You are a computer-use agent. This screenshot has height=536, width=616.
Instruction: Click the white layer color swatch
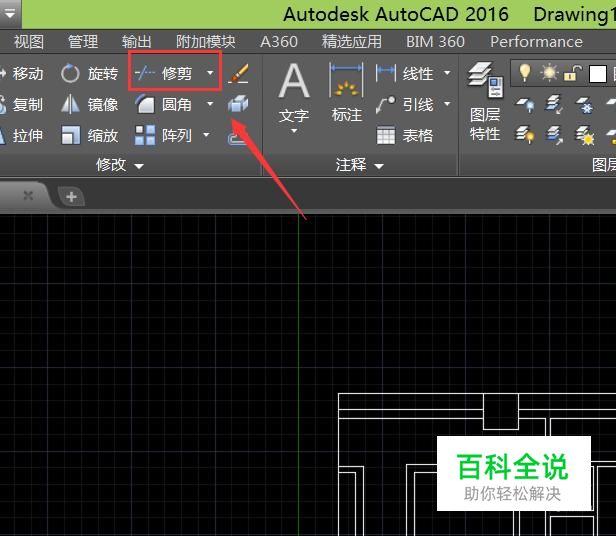pyautogui.click(x=598, y=73)
